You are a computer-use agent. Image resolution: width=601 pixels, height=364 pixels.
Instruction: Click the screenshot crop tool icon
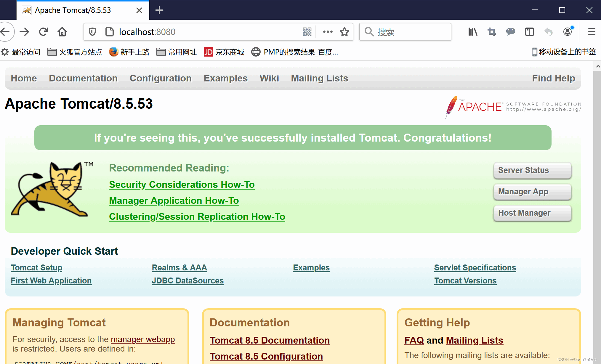tap(492, 32)
